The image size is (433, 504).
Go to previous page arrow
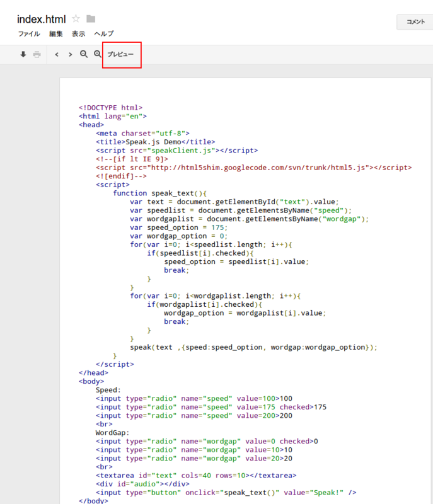(x=57, y=54)
